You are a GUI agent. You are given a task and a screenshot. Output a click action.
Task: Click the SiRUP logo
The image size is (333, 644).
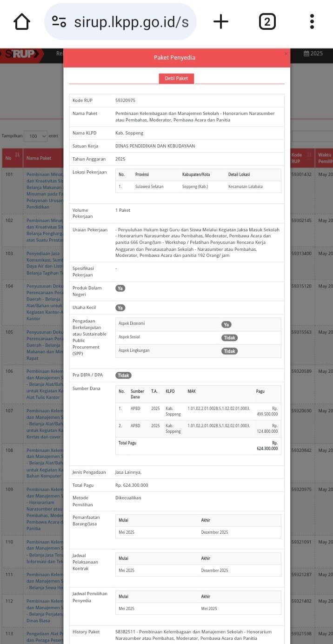click(x=20, y=54)
